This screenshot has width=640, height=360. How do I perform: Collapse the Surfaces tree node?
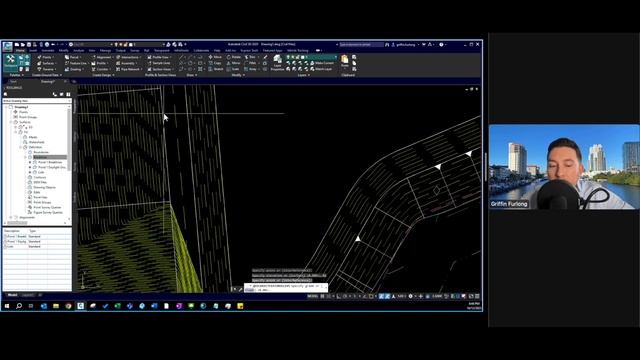click(x=11, y=122)
